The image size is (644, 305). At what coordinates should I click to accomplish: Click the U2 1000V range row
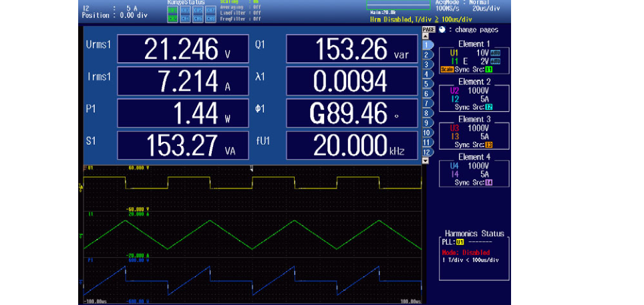point(470,91)
